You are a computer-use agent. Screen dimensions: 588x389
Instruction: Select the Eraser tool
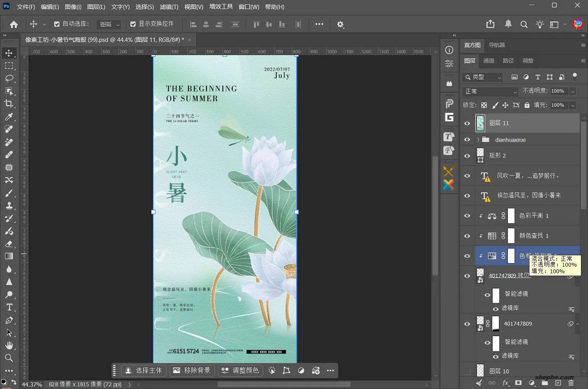tap(9, 244)
